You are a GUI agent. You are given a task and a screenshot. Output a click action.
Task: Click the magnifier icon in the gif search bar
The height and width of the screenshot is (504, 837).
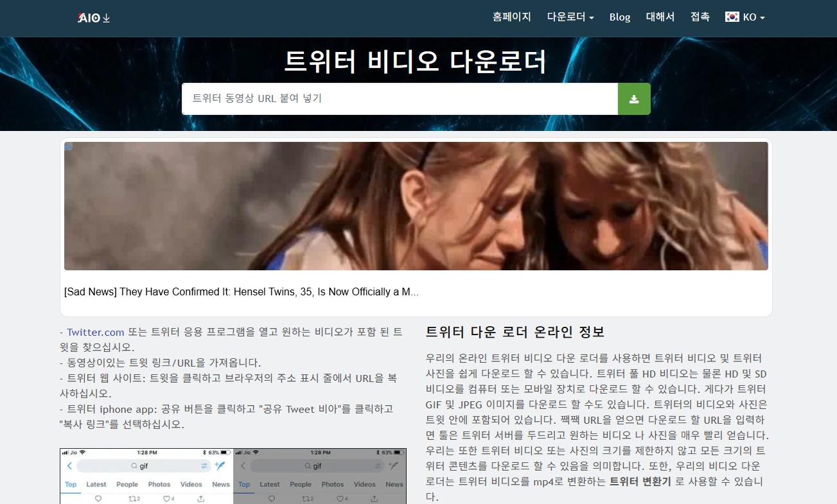pyautogui.click(x=133, y=465)
